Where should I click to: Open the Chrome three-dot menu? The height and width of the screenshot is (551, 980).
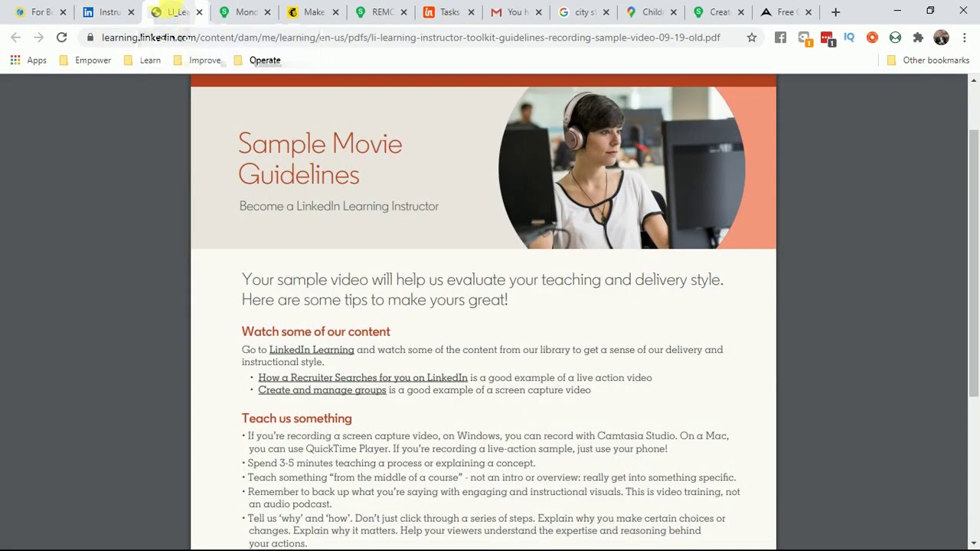(964, 37)
